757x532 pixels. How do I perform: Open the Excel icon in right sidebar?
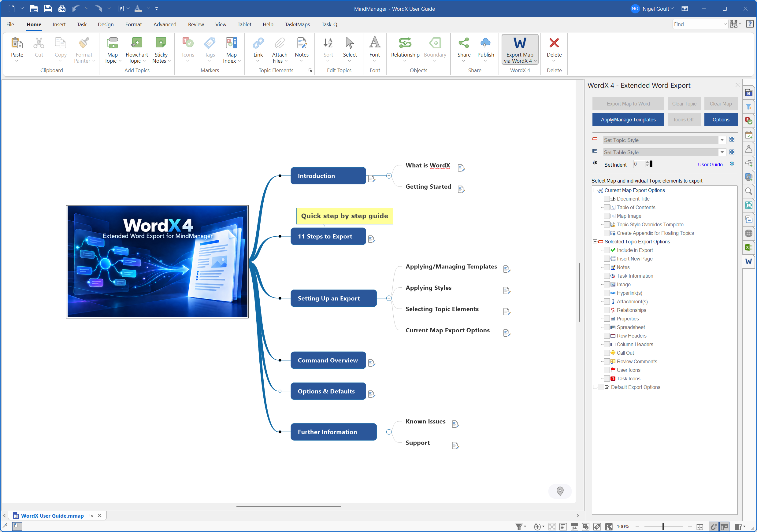[x=748, y=247]
